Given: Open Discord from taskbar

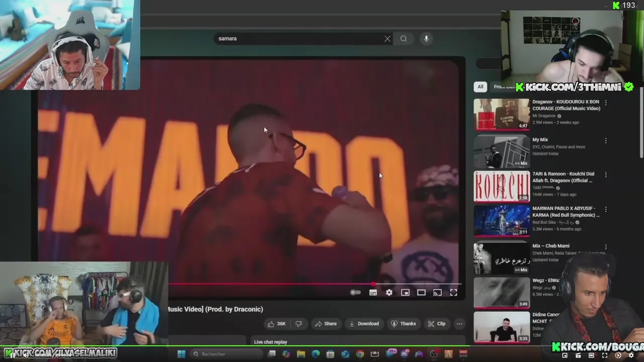Looking at the screenshot, I should coord(404,354).
